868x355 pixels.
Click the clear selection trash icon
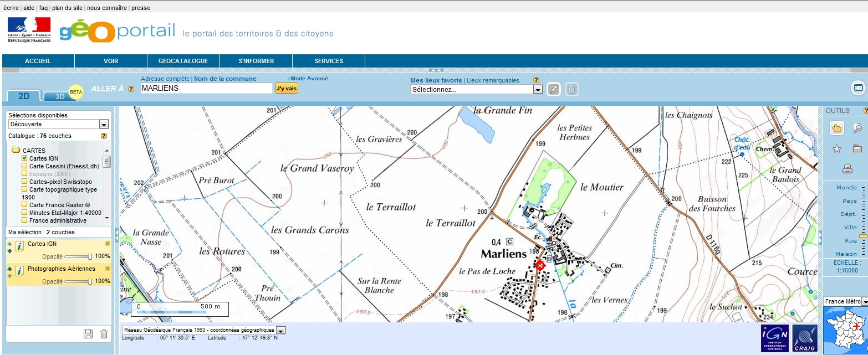tap(104, 334)
